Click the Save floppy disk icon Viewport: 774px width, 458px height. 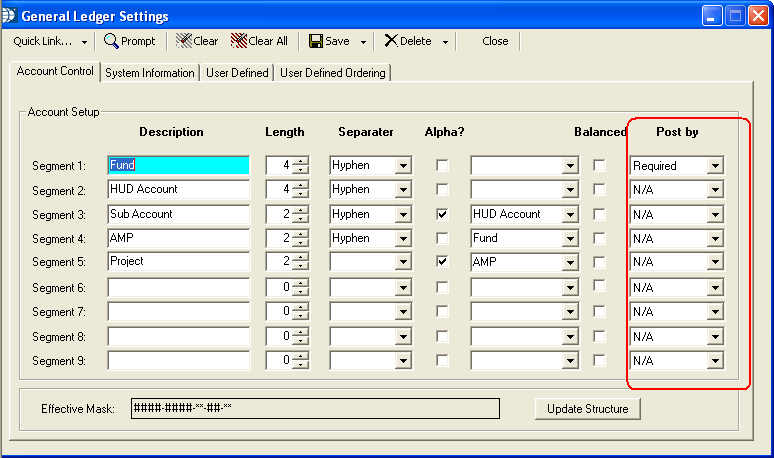pos(316,41)
